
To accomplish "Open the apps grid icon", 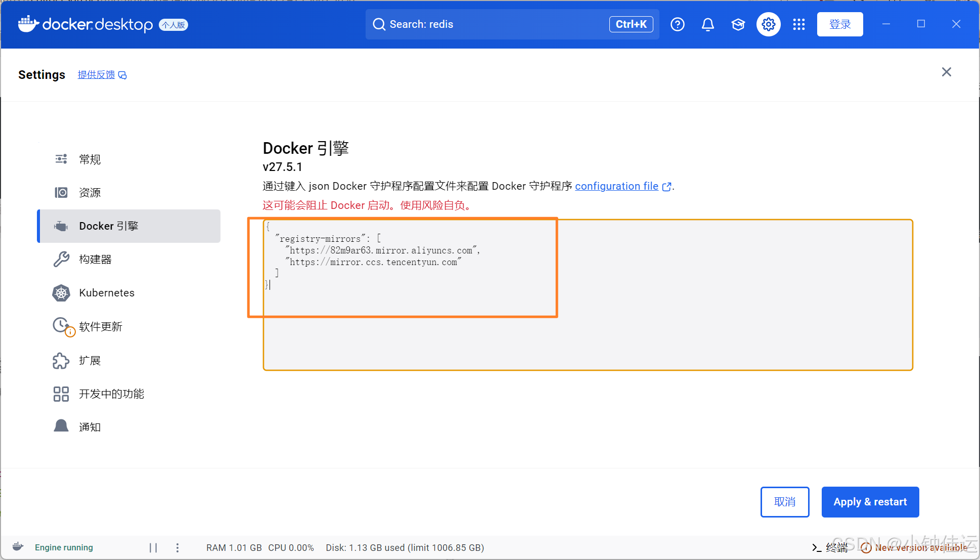I will (799, 24).
